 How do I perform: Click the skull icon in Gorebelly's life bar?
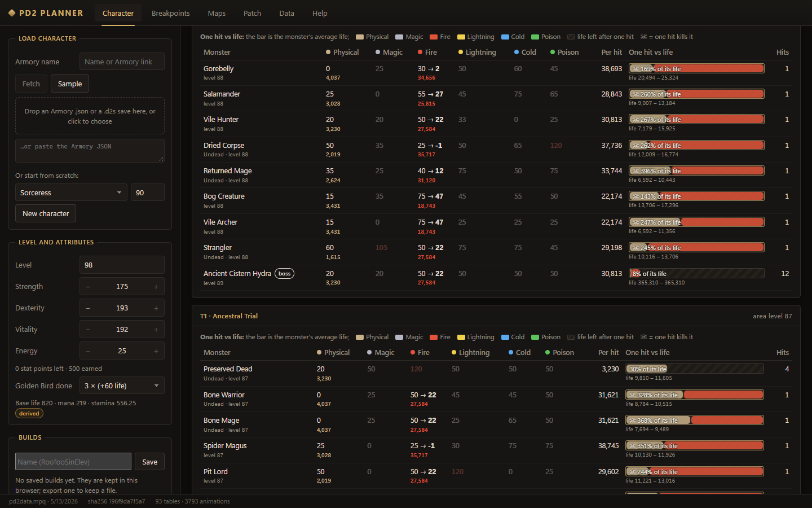(x=636, y=69)
